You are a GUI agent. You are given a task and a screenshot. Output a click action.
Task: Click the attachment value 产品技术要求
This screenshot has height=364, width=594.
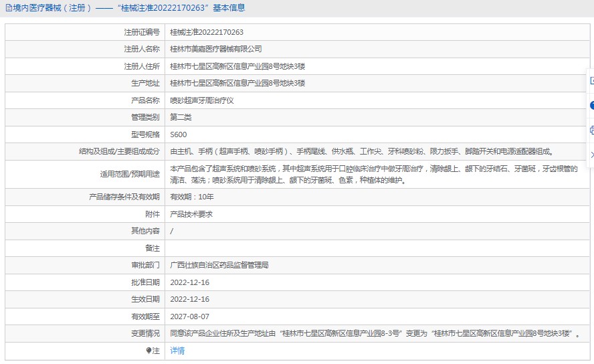click(x=191, y=214)
